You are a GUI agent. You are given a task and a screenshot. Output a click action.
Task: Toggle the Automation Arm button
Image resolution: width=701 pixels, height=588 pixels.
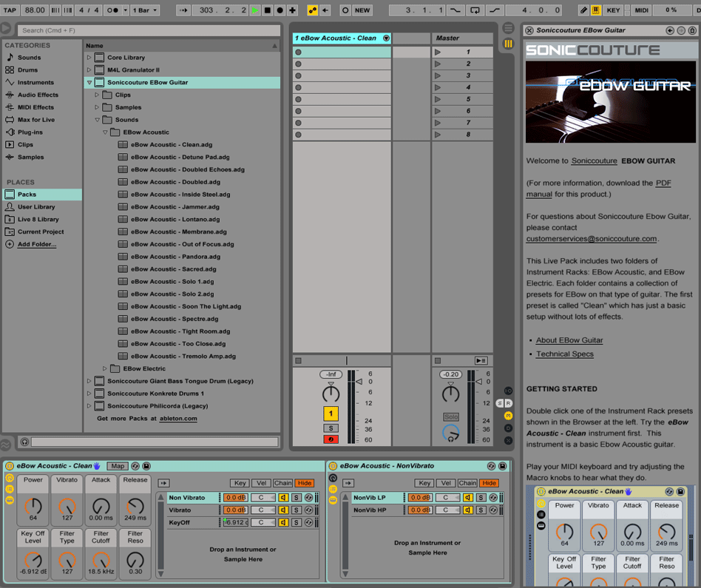click(x=313, y=10)
